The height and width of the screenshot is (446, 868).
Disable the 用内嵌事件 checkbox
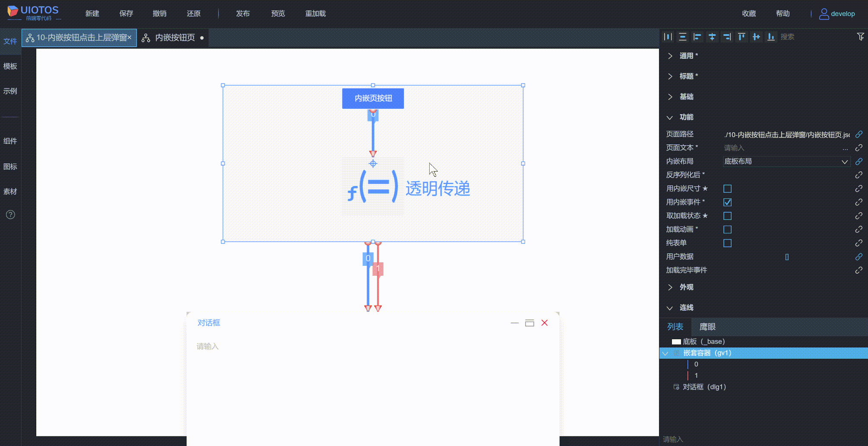click(727, 202)
